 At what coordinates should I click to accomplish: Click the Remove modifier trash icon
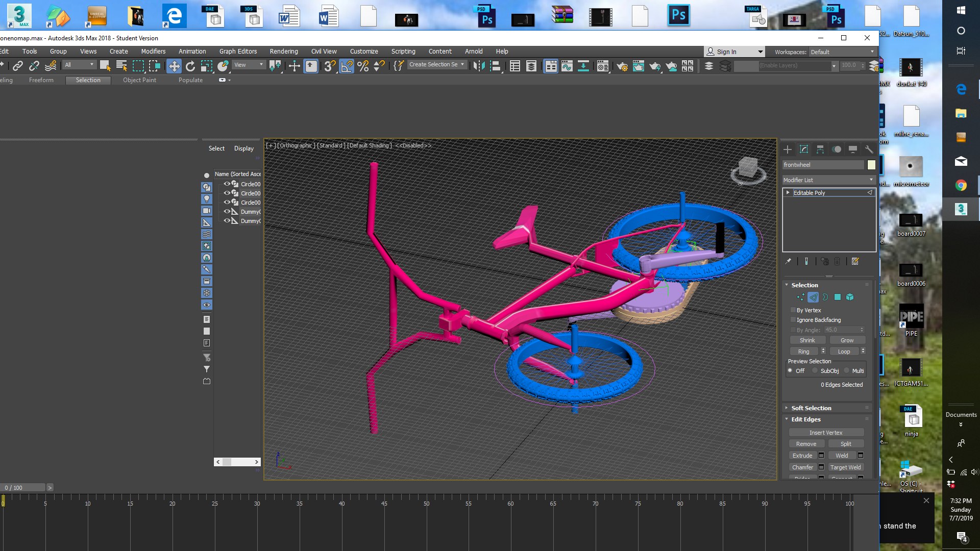(x=837, y=261)
